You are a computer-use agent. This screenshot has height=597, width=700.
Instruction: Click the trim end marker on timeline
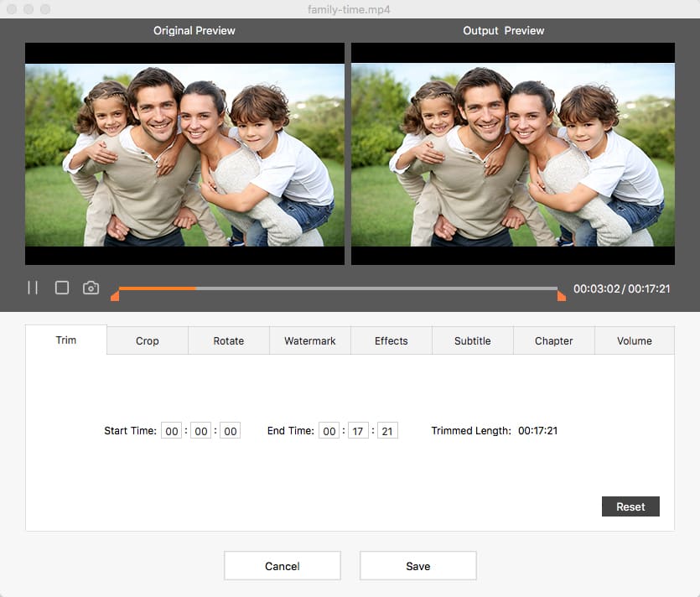[x=561, y=295]
